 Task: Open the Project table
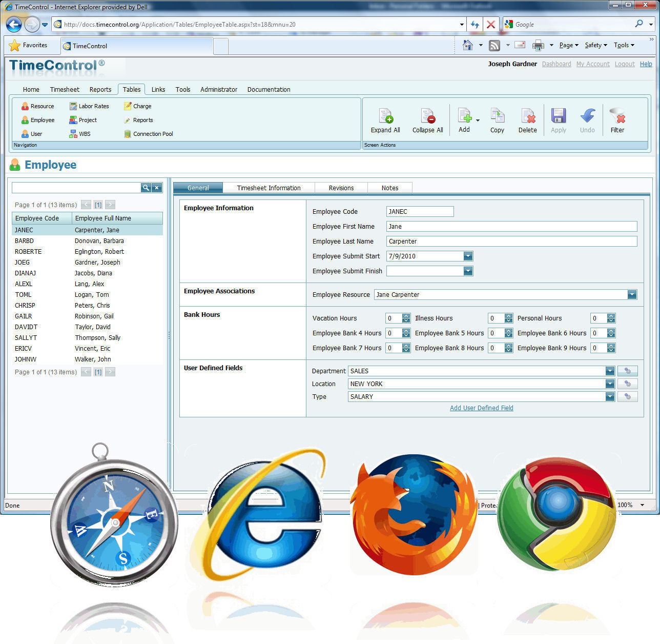pos(83,120)
